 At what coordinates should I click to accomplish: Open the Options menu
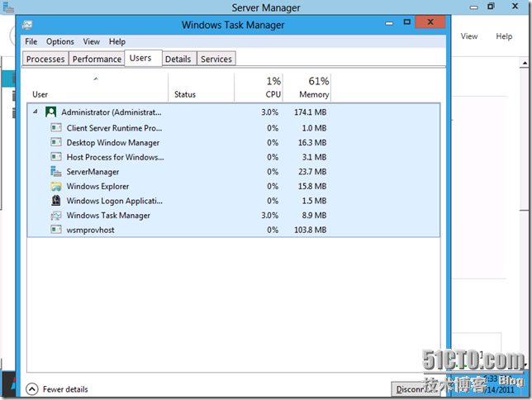(60, 41)
